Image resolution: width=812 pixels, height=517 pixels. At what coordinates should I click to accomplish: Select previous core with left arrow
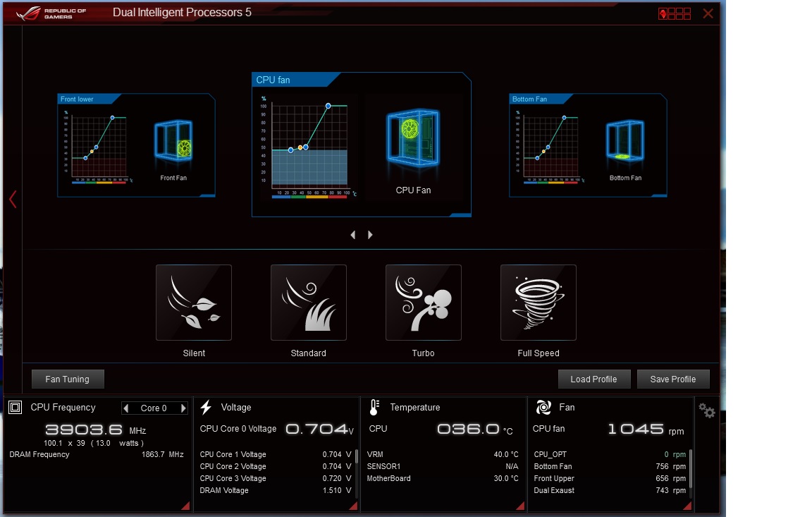click(126, 408)
